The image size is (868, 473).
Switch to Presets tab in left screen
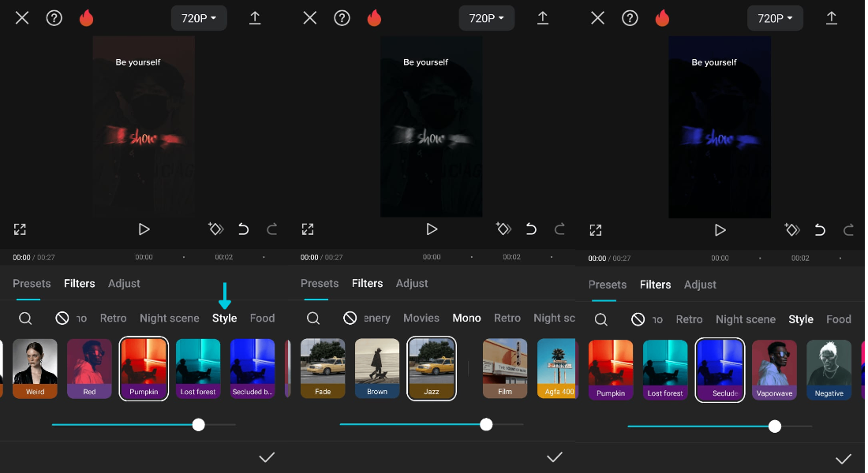(x=32, y=283)
